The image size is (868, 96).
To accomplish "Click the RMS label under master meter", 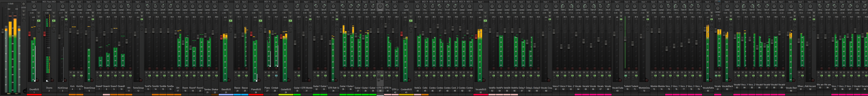I will point(9,94).
